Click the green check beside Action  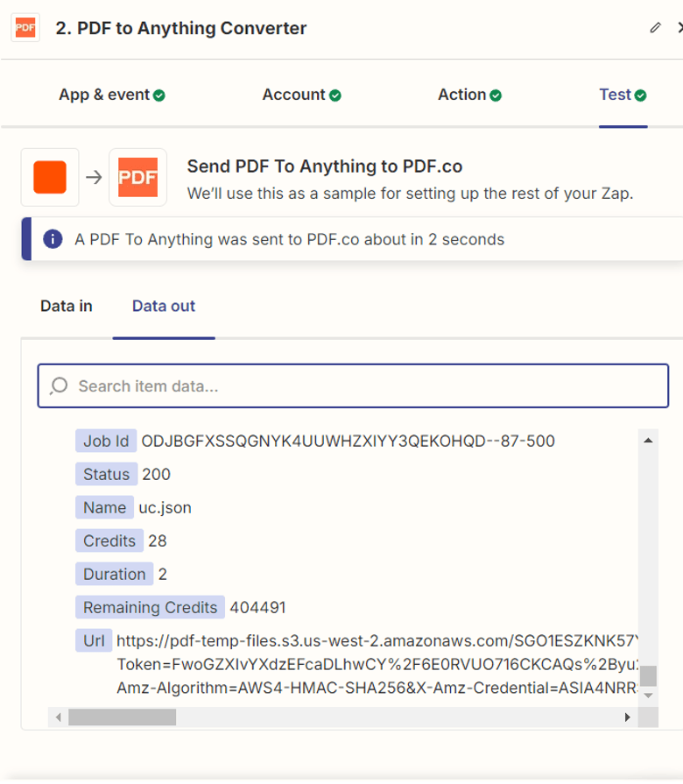point(496,95)
